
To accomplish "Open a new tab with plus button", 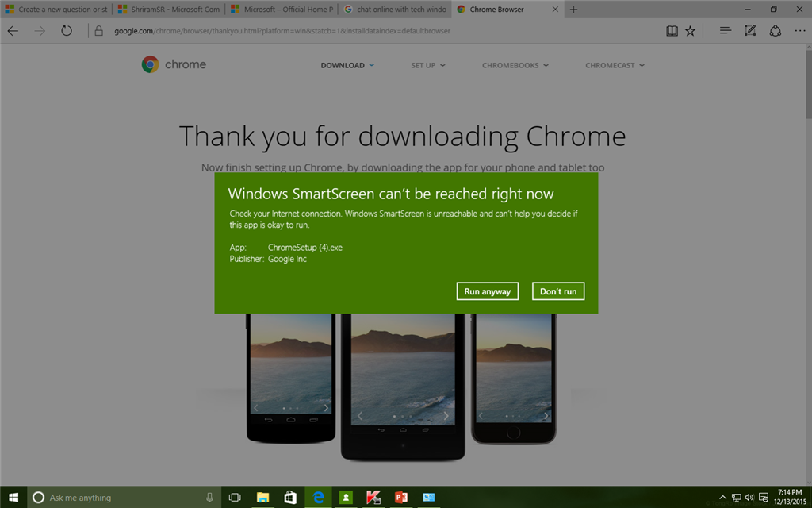I will pos(573,10).
